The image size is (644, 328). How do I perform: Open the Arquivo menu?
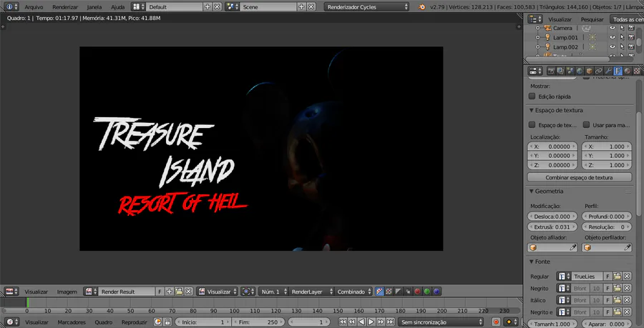point(34,7)
